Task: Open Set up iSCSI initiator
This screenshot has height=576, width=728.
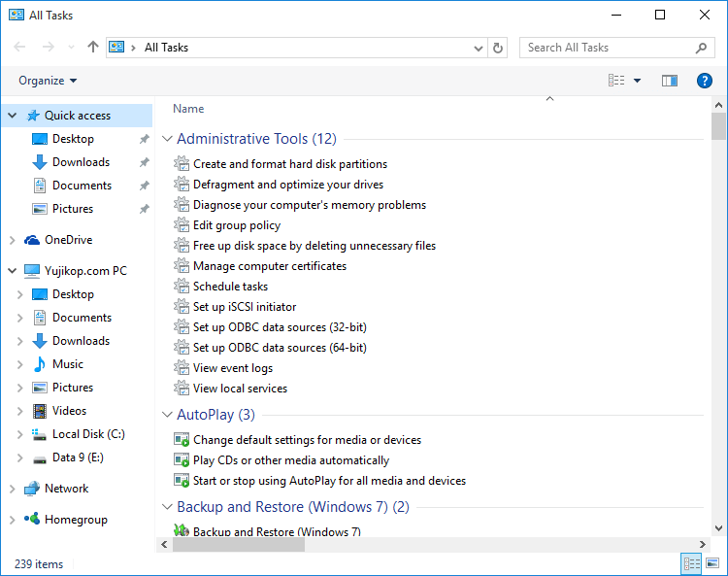Action: click(245, 307)
